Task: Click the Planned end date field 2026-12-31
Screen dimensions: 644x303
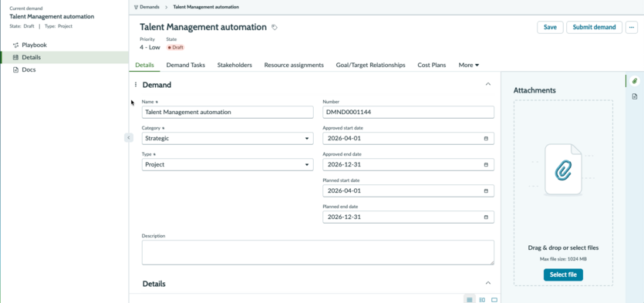Action: 408,217
